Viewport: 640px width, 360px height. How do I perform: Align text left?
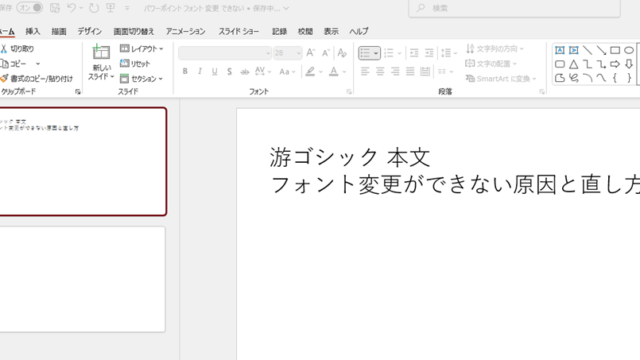tap(365, 72)
